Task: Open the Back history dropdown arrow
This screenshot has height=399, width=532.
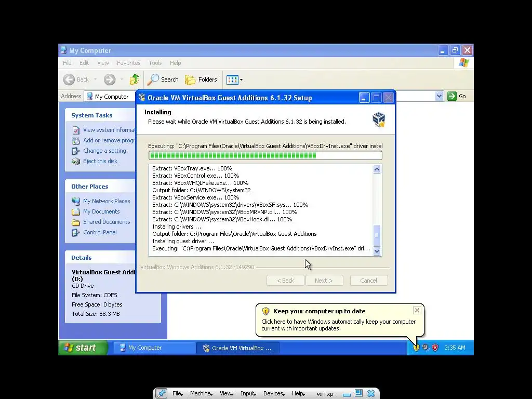Action: click(x=96, y=79)
